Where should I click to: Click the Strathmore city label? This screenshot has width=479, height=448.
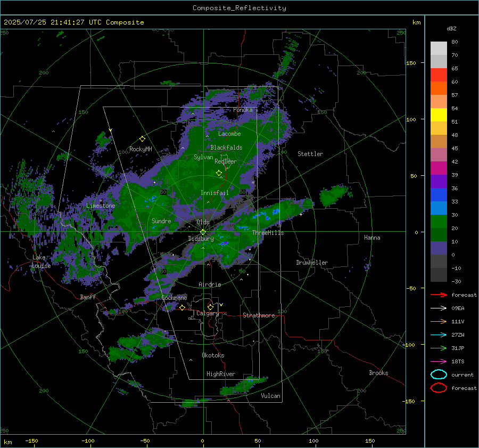(x=259, y=315)
